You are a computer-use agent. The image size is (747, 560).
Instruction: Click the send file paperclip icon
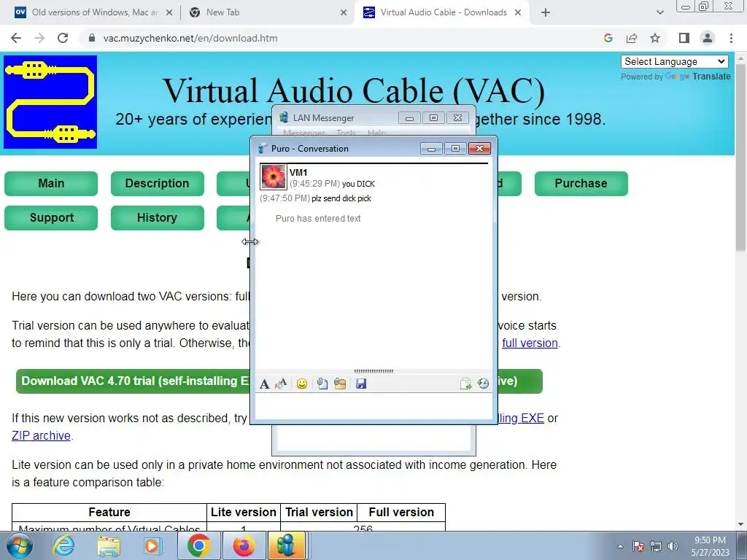click(x=322, y=384)
